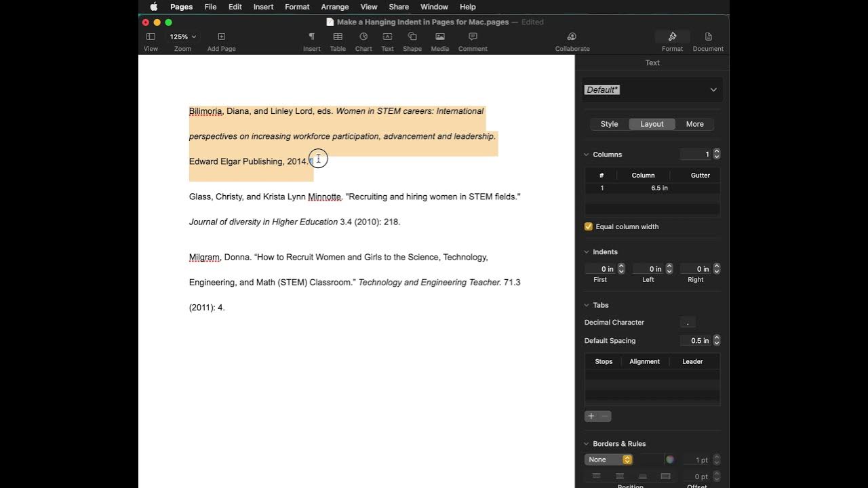Click the Leader column header
The width and height of the screenshot is (868, 488).
point(692,361)
